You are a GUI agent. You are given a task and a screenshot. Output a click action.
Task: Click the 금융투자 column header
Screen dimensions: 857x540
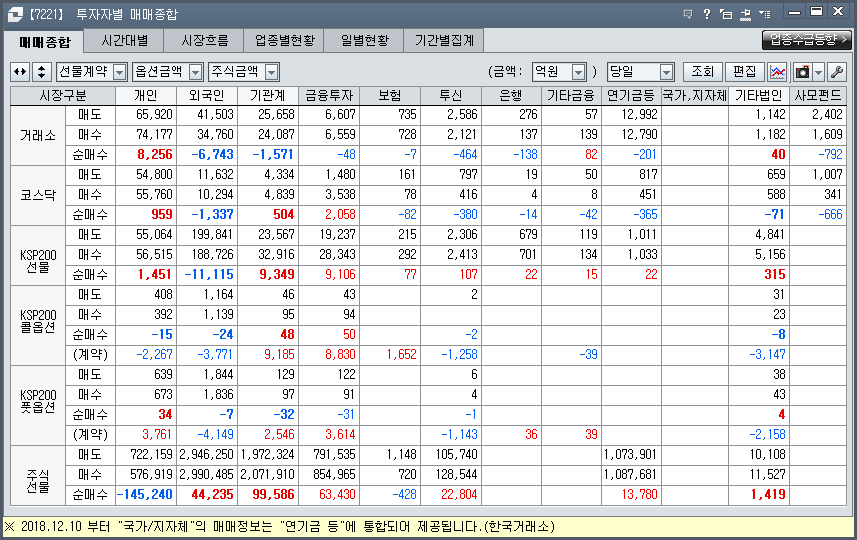329,96
